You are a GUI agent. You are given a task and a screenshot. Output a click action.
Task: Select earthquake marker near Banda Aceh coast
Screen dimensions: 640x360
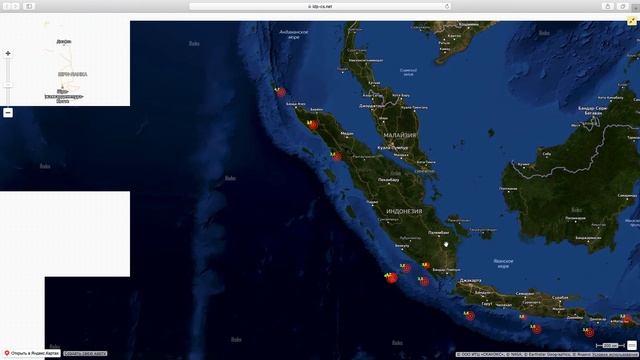click(313, 124)
